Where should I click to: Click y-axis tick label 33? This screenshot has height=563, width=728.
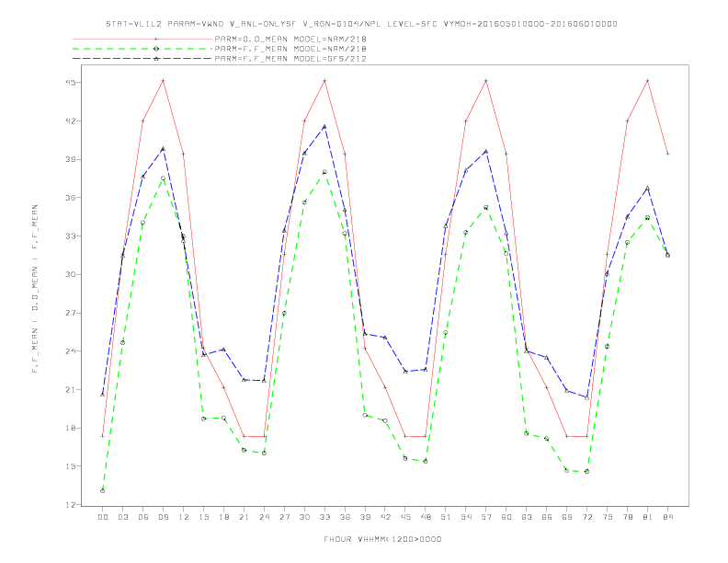pos(70,236)
